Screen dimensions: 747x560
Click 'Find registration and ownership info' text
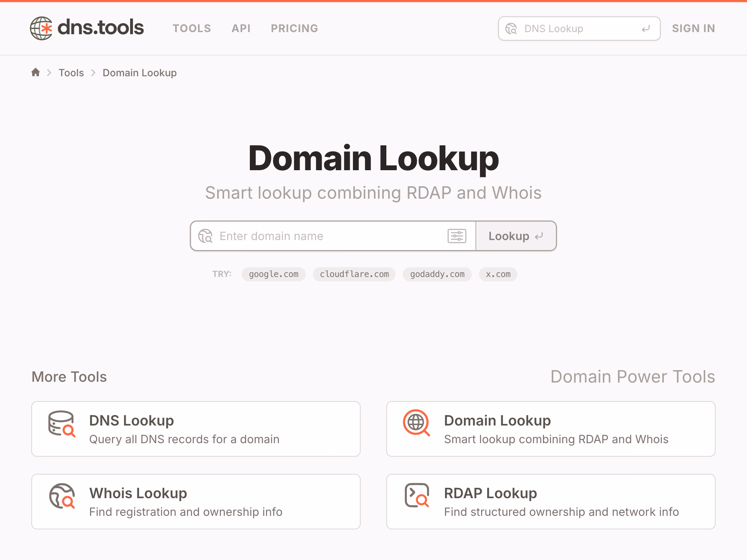[186, 512]
